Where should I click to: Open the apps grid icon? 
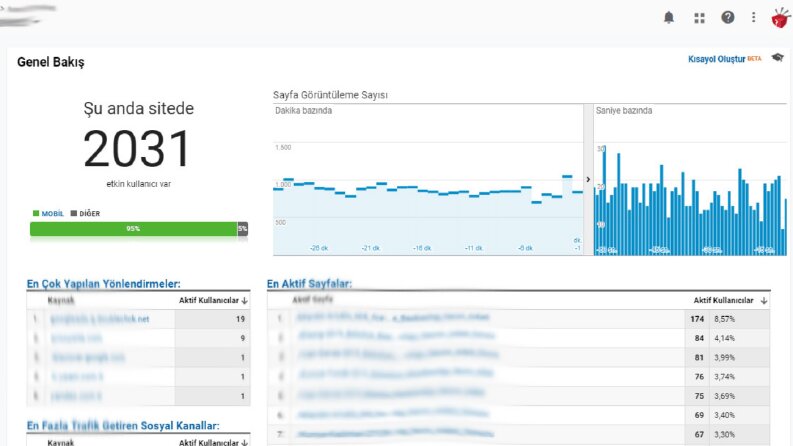click(x=699, y=18)
